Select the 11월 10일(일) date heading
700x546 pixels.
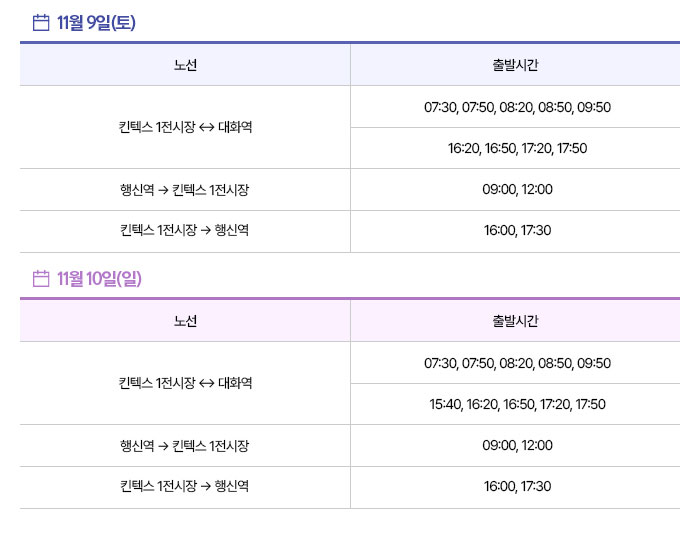pyautogui.click(x=99, y=278)
